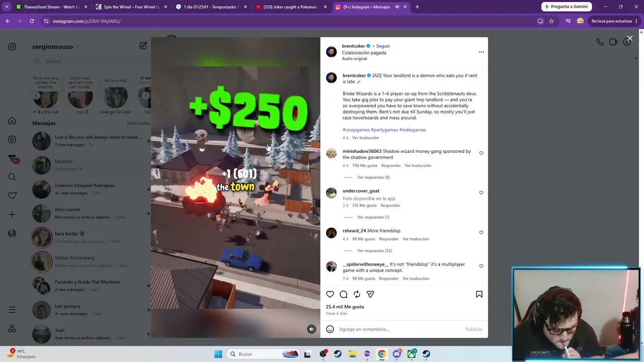Open File Explorer from the taskbar
Viewport: 644px width, 362px height.
(352, 354)
